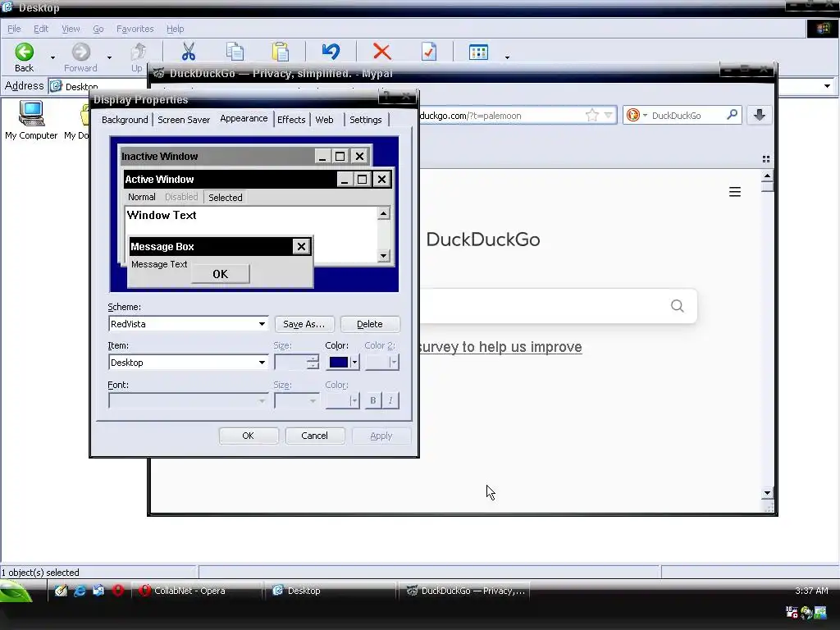Click the Delete scheme button
The image size is (840, 630).
[370, 324]
